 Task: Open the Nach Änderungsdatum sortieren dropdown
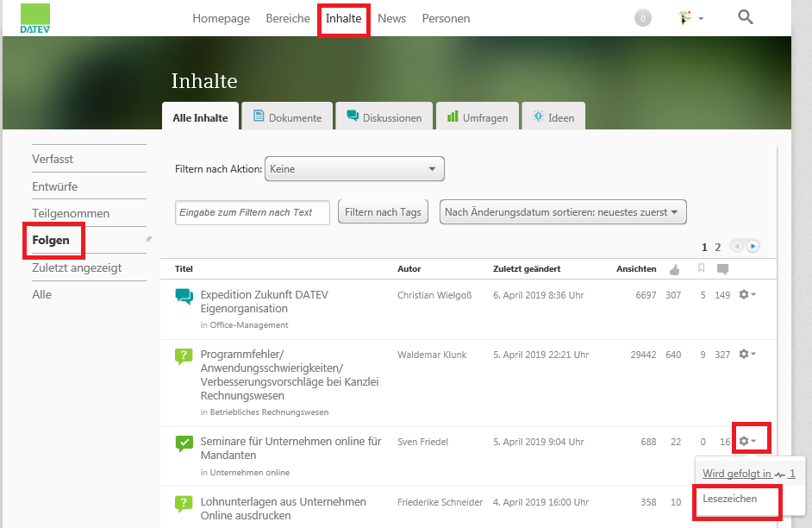tap(563, 212)
